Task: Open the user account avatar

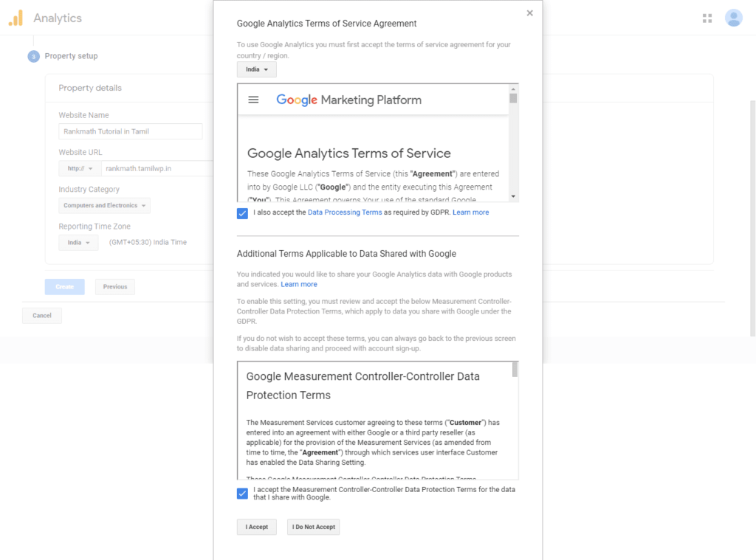Action: (733, 18)
